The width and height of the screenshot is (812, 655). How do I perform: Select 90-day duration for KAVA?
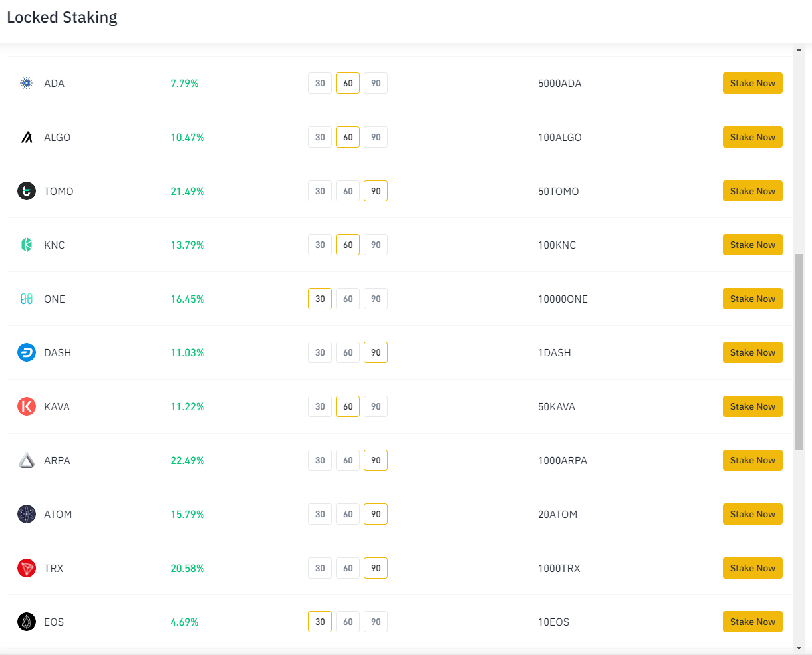pos(376,406)
